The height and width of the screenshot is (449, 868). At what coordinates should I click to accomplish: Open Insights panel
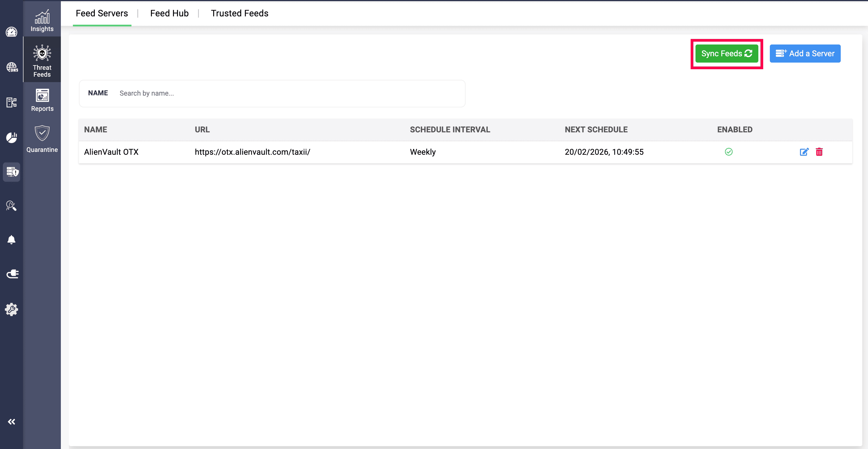click(42, 21)
